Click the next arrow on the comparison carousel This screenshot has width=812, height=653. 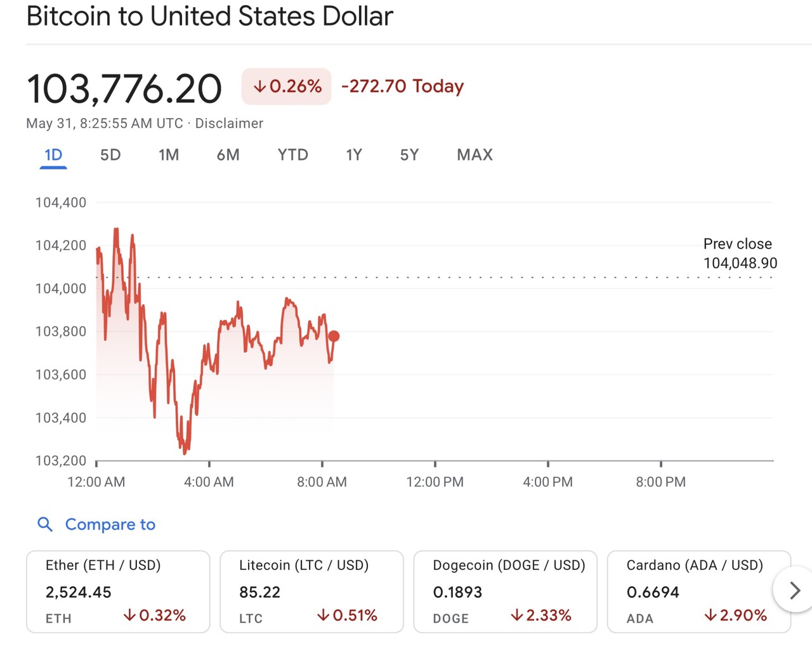pos(794,591)
